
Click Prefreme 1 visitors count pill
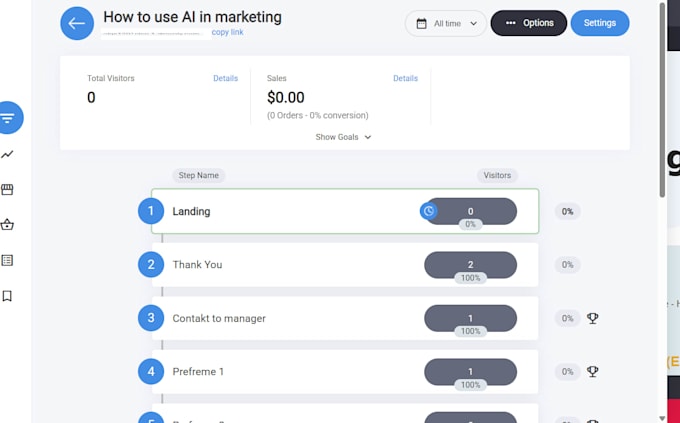[x=471, y=371]
